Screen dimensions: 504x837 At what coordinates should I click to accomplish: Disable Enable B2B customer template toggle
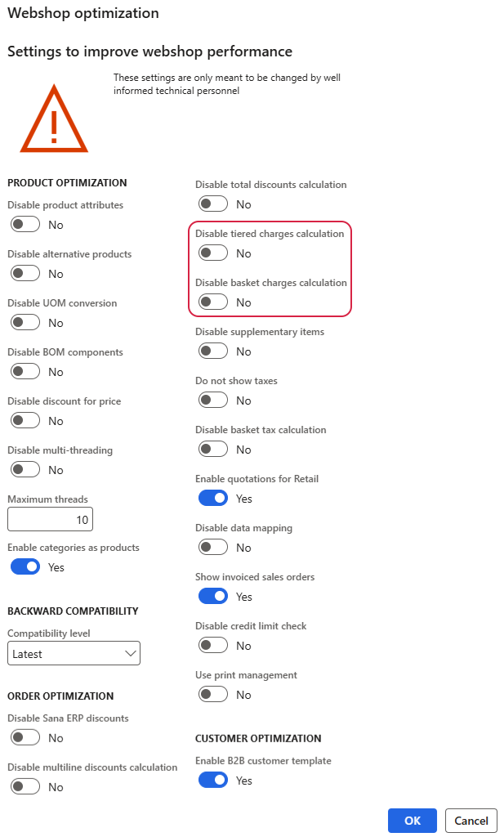(x=213, y=781)
